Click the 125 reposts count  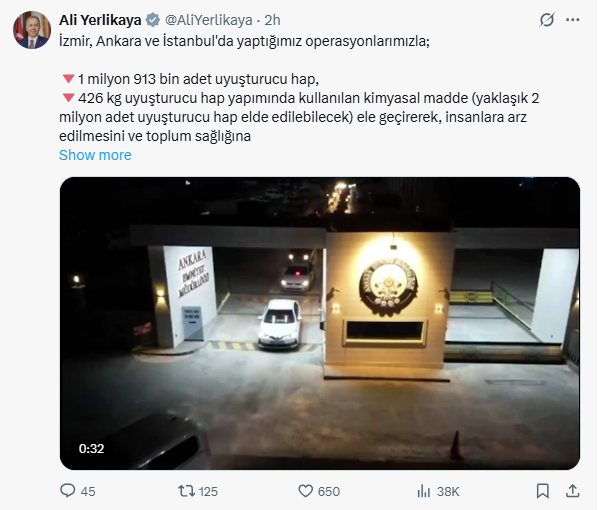point(208,491)
